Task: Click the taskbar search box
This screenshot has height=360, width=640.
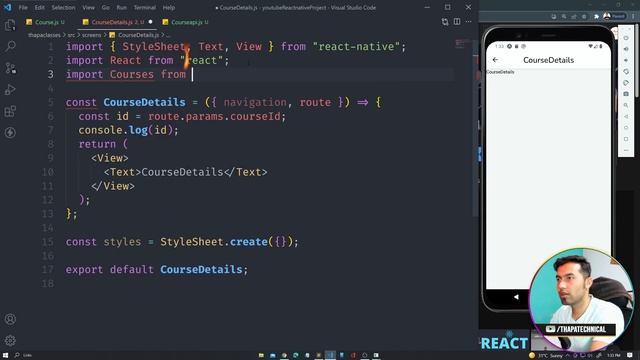Action: point(24,355)
